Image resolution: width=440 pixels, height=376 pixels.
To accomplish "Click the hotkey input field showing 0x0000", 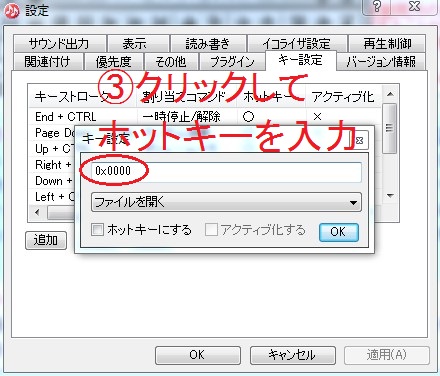I will pos(226,172).
